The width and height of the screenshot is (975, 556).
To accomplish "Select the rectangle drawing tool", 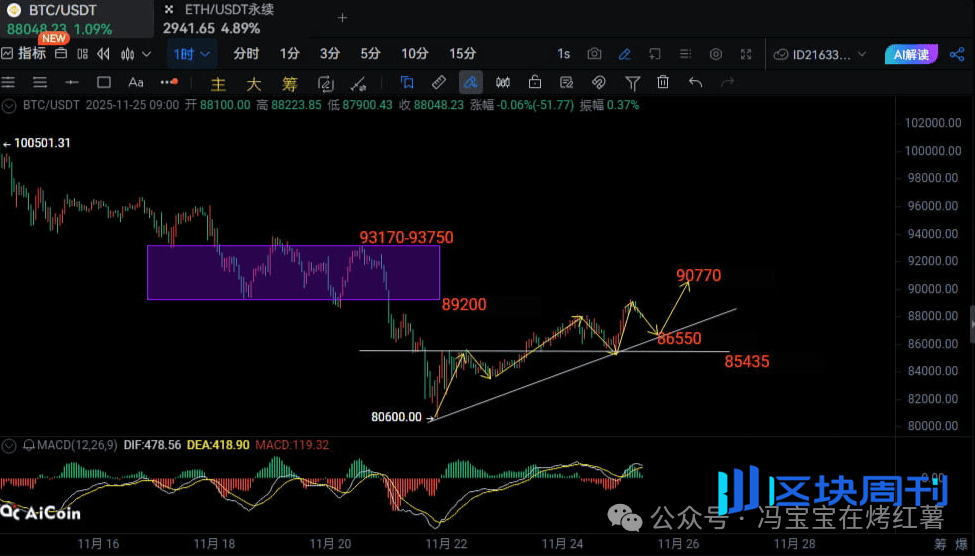I will [x=104, y=82].
